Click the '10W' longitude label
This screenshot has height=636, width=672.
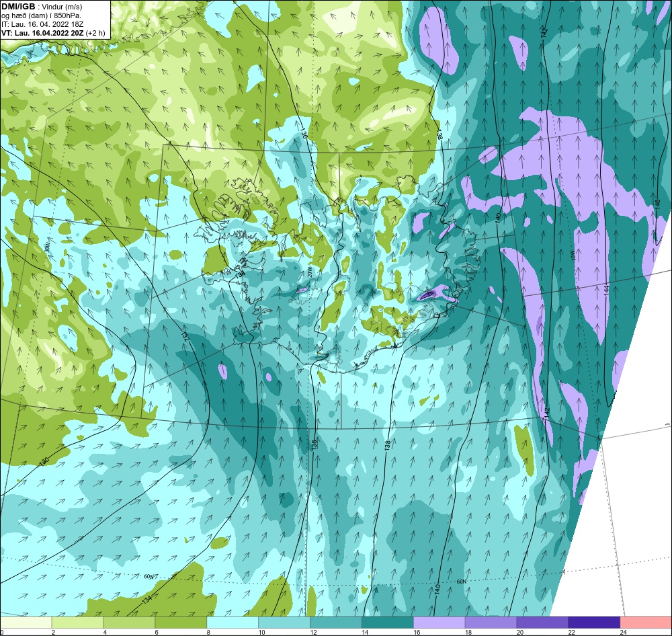pos(572,255)
